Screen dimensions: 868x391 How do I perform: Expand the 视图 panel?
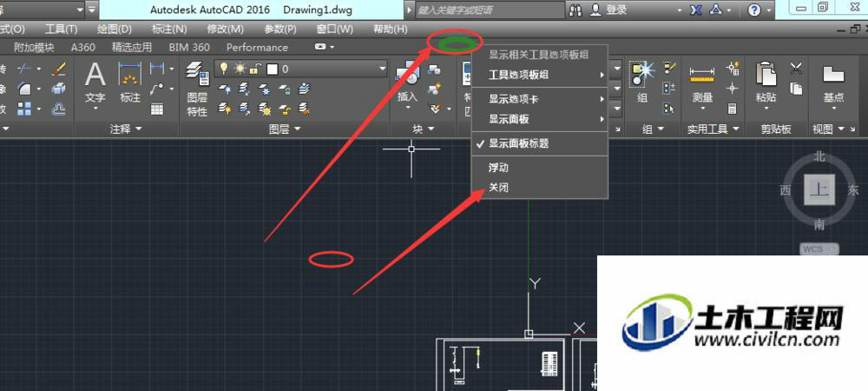[828, 129]
